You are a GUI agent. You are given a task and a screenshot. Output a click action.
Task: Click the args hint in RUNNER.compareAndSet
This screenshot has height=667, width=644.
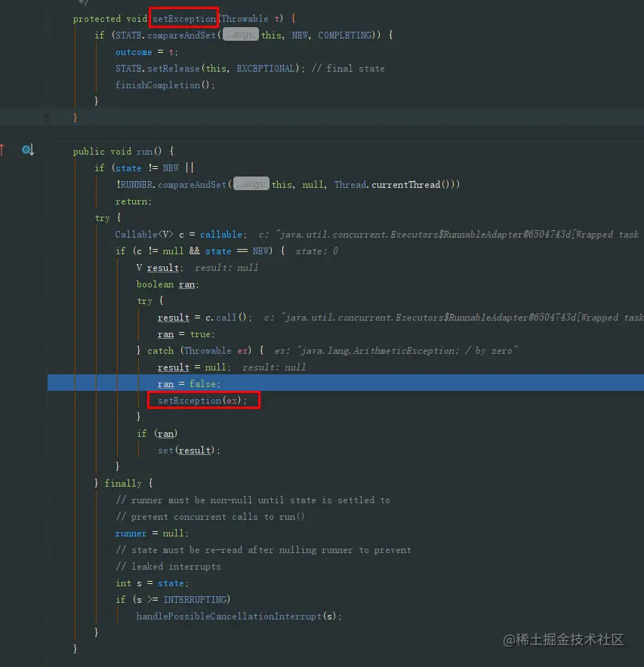coord(251,184)
